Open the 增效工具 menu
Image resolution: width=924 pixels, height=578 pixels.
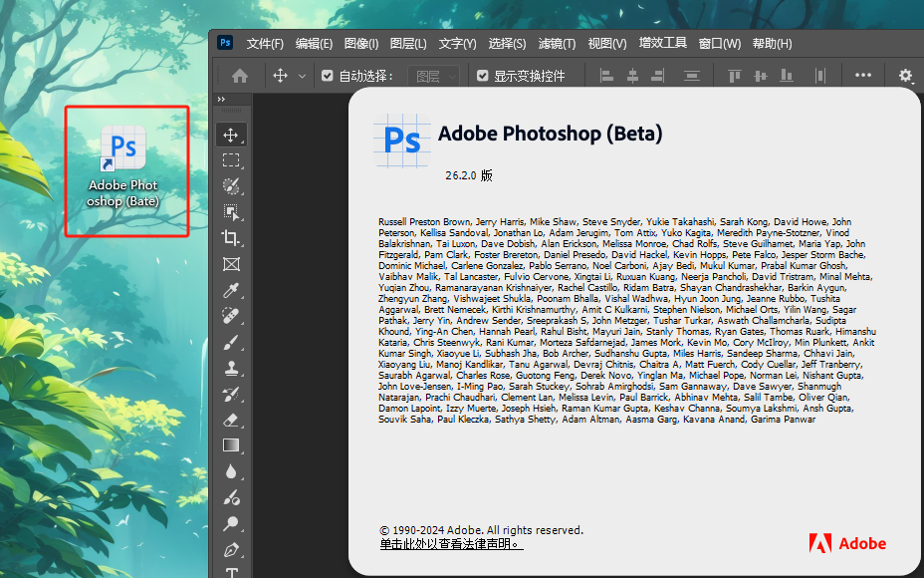(x=663, y=43)
